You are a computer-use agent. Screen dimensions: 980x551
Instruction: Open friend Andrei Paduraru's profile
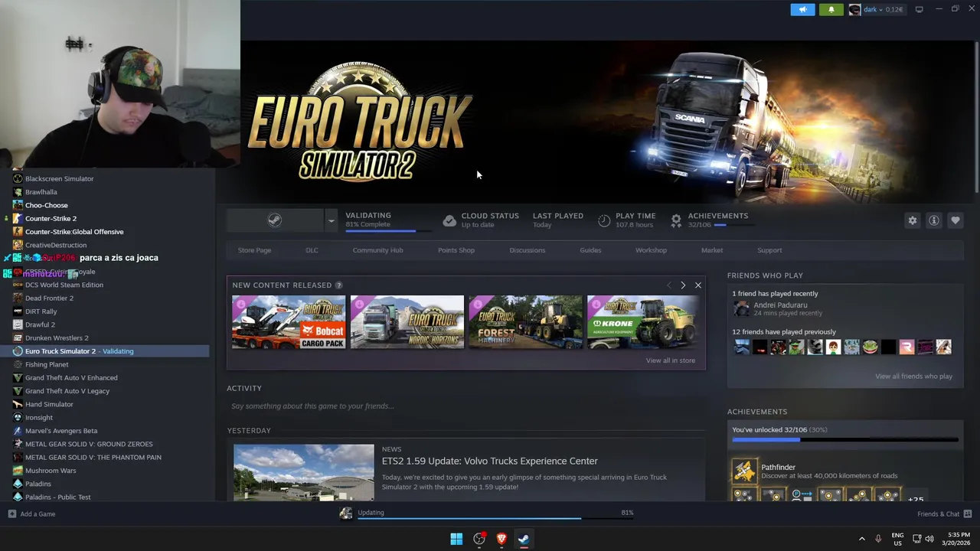tap(780, 305)
